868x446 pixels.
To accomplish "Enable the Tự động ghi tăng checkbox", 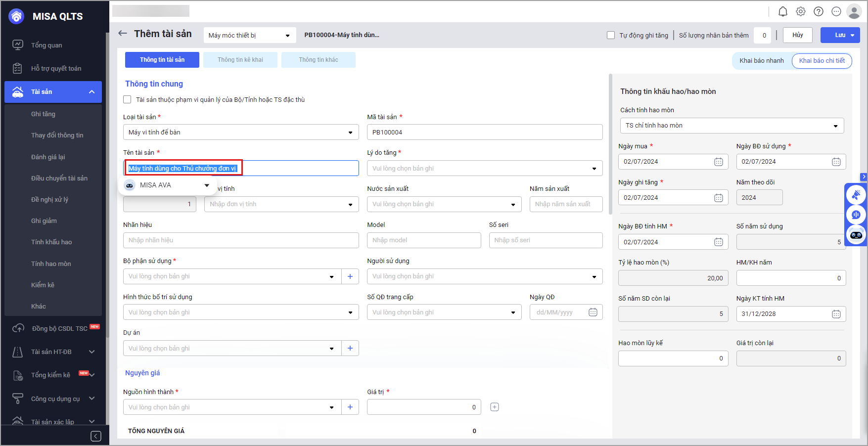I will (x=611, y=35).
